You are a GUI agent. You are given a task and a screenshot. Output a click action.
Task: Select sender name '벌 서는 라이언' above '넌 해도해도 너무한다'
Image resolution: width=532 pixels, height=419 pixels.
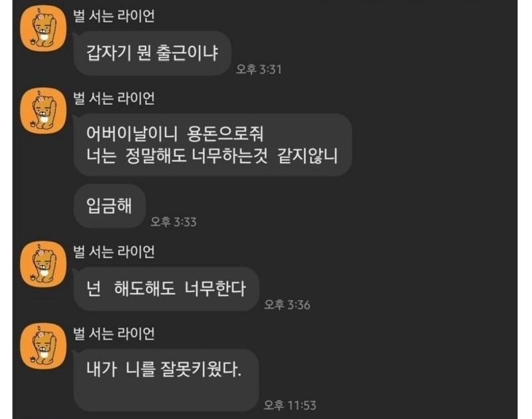point(114,252)
